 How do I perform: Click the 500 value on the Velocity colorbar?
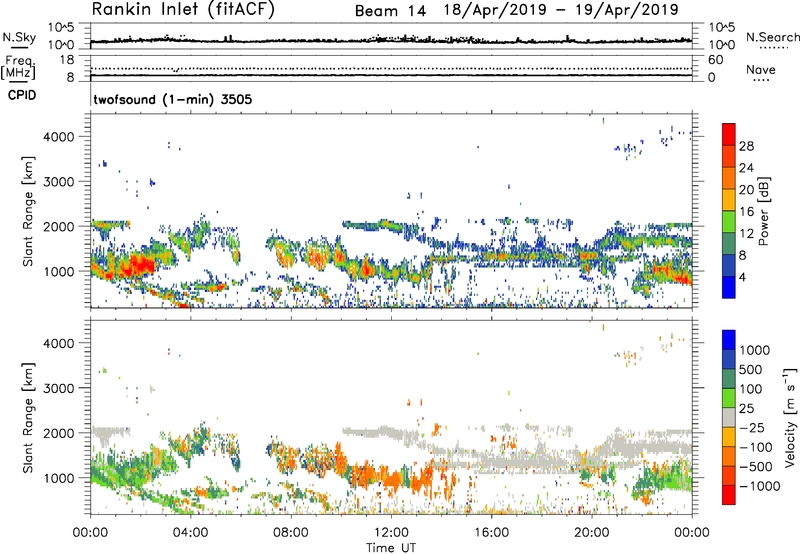tap(750, 369)
